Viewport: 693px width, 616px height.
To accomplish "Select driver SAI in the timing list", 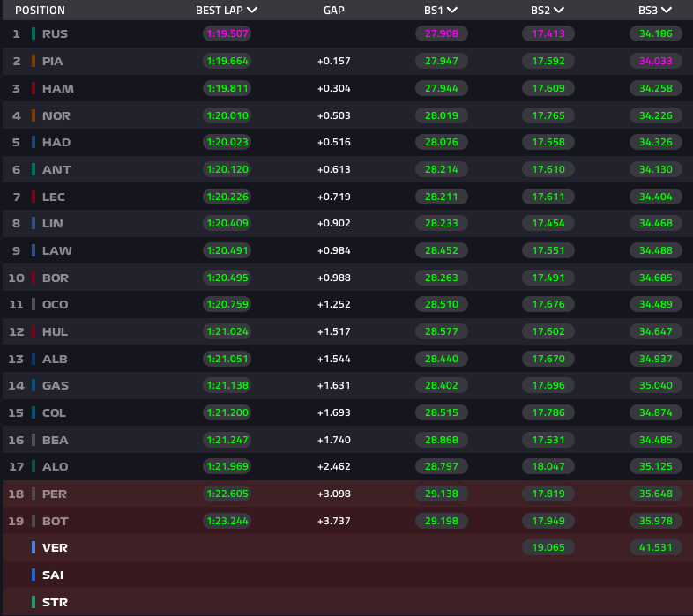I will point(53,575).
